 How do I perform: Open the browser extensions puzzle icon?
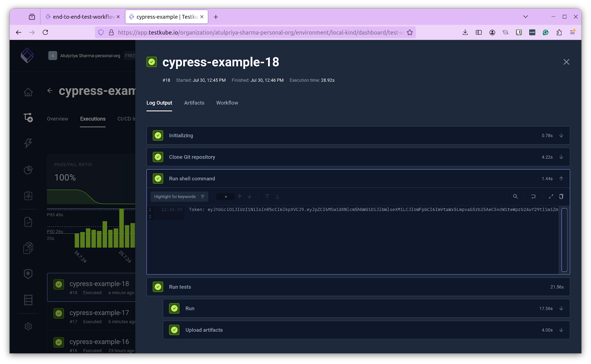click(559, 32)
